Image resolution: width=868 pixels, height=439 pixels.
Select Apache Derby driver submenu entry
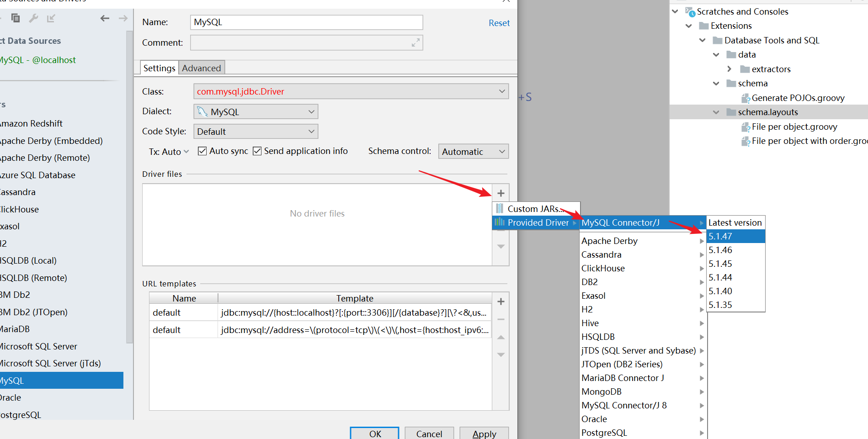point(643,241)
